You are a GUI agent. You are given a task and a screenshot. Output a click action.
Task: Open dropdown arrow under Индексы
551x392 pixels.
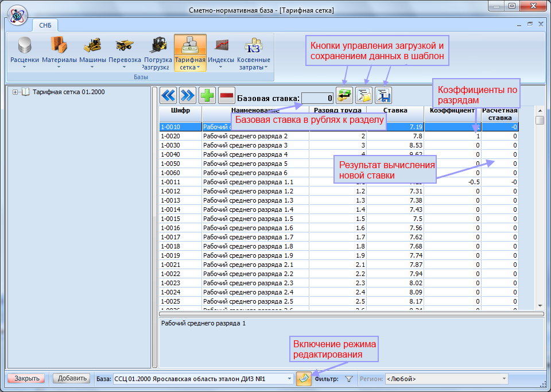tap(220, 67)
